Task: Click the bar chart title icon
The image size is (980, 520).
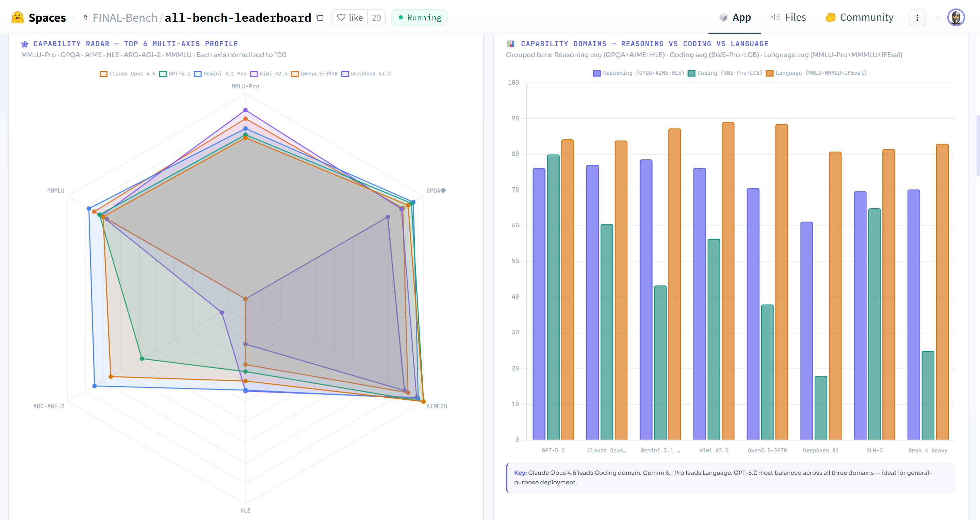Action: point(510,44)
